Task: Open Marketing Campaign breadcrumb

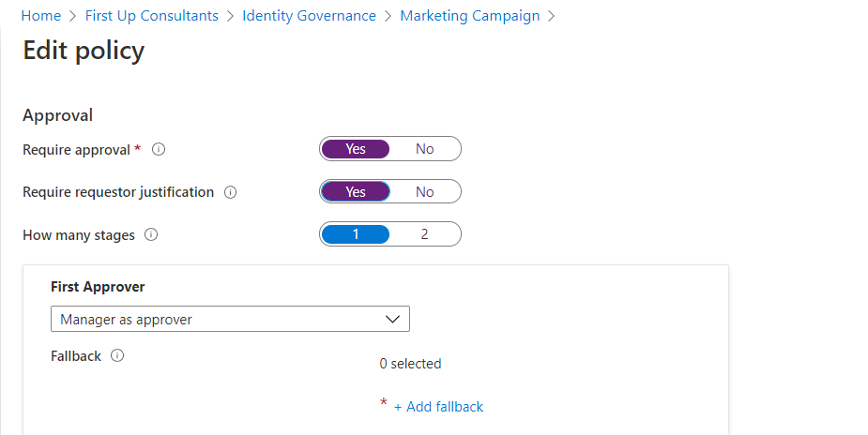Action: coord(469,16)
